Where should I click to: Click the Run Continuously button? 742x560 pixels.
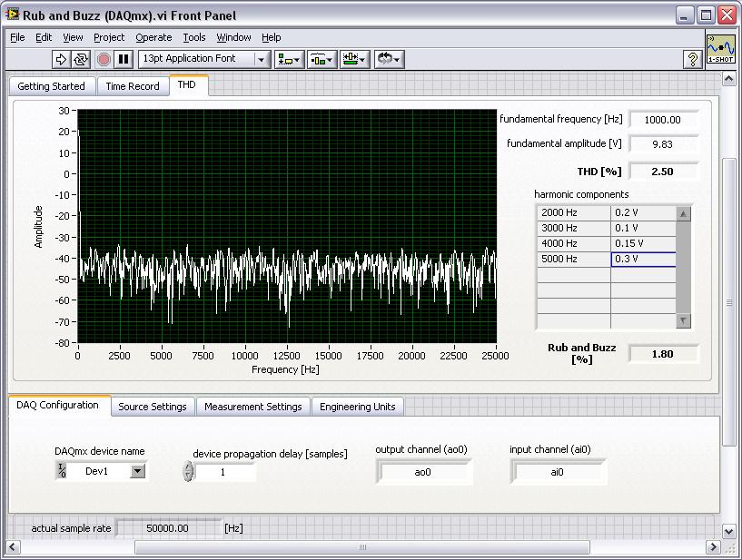coord(81,59)
